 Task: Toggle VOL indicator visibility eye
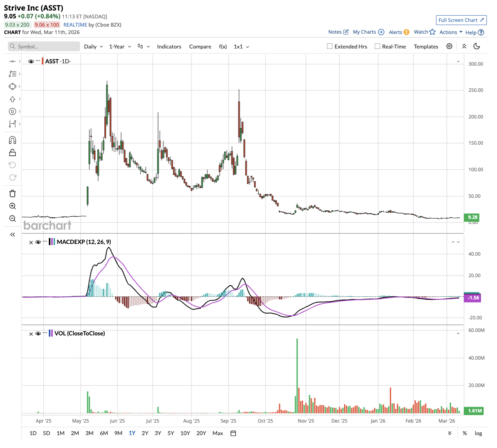coord(38,333)
